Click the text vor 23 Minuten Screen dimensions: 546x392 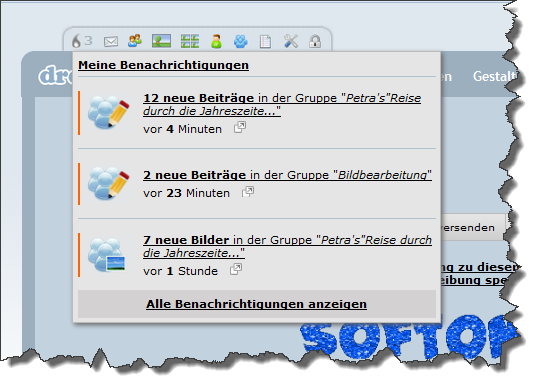point(186,193)
